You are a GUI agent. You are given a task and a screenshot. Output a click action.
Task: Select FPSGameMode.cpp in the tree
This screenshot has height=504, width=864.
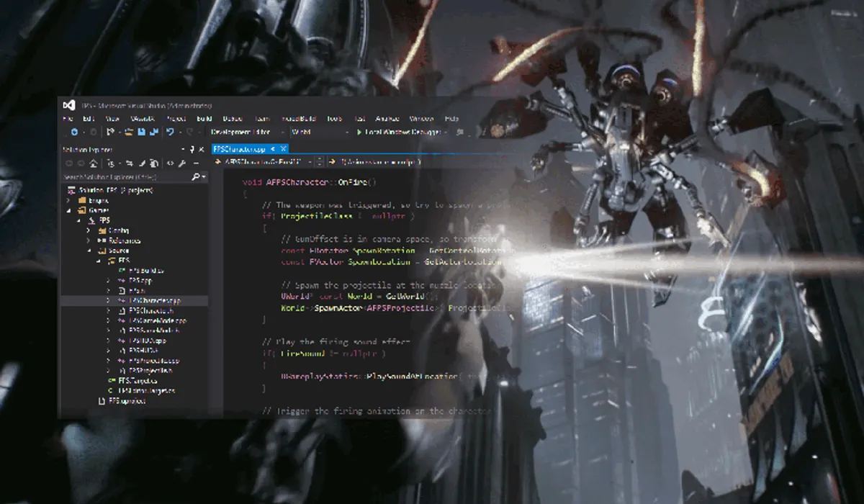(156, 320)
